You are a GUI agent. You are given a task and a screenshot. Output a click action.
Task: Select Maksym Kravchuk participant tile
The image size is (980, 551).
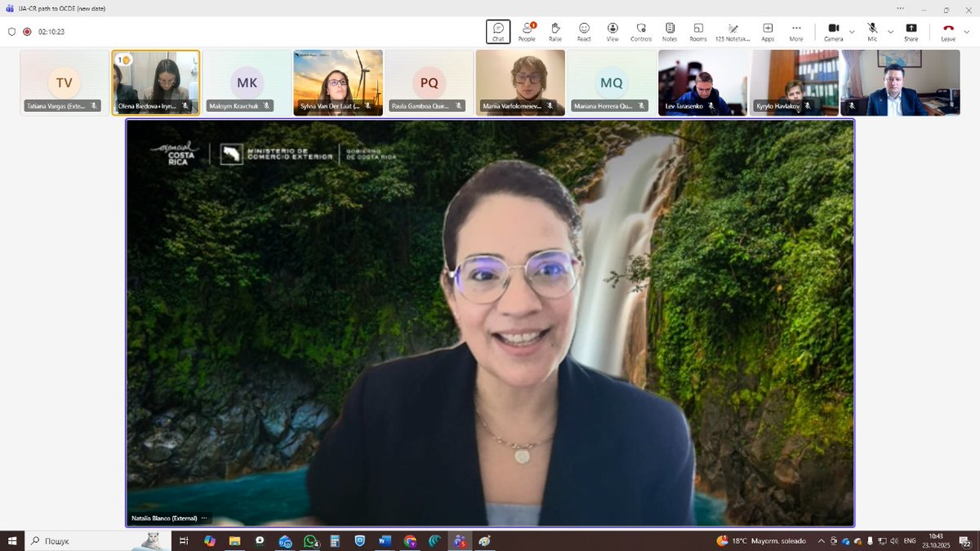[x=247, y=82]
